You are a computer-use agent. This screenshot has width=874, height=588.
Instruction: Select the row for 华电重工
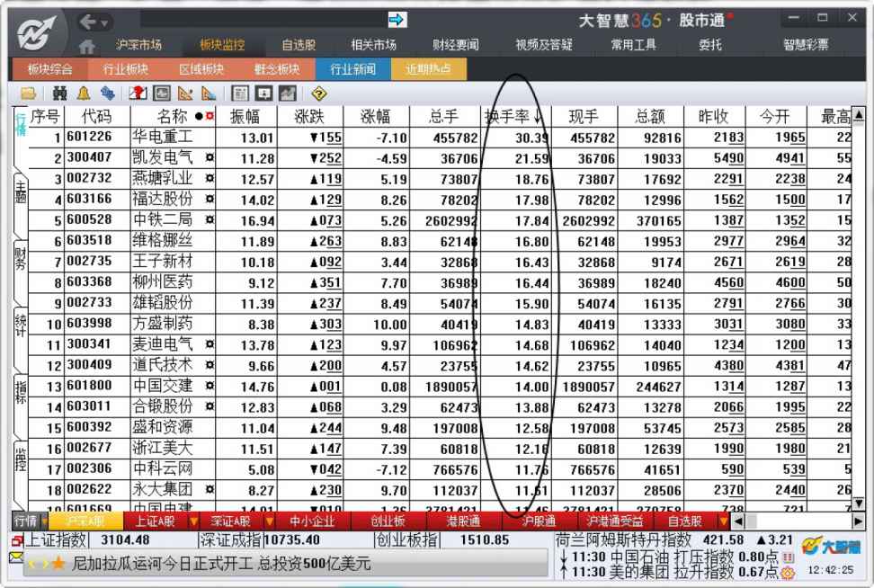tap(440, 137)
